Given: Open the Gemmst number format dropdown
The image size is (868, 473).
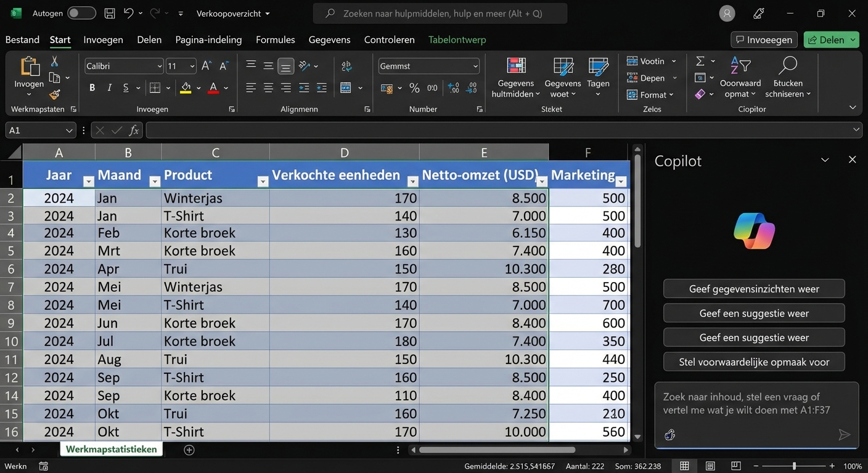Looking at the screenshot, I should tap(475, 66).
